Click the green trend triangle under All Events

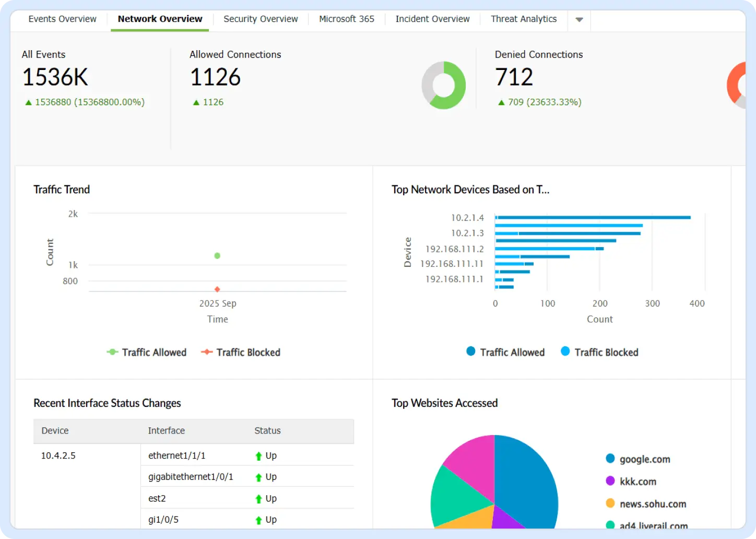[29, 102]
